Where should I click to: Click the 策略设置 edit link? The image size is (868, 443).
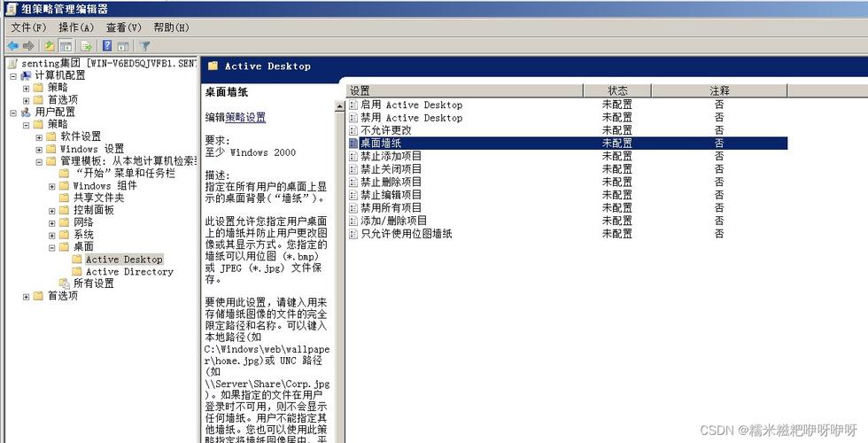[x=245, y=117]
